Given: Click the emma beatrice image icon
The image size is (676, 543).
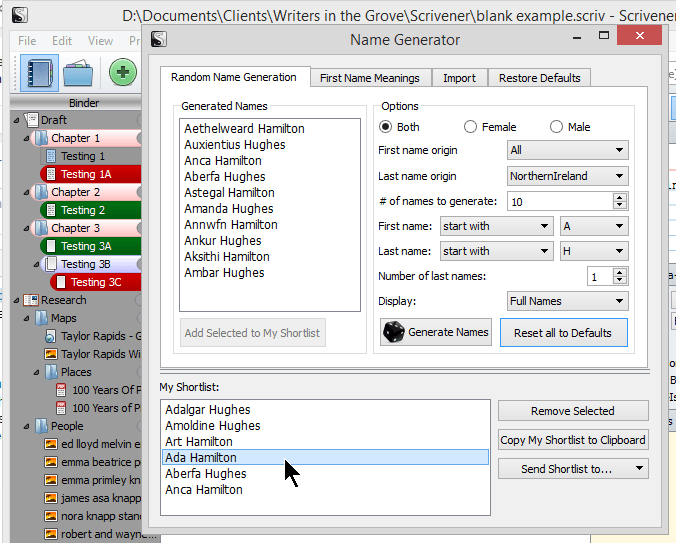Looking at the screenshot, I should [51, 462].
